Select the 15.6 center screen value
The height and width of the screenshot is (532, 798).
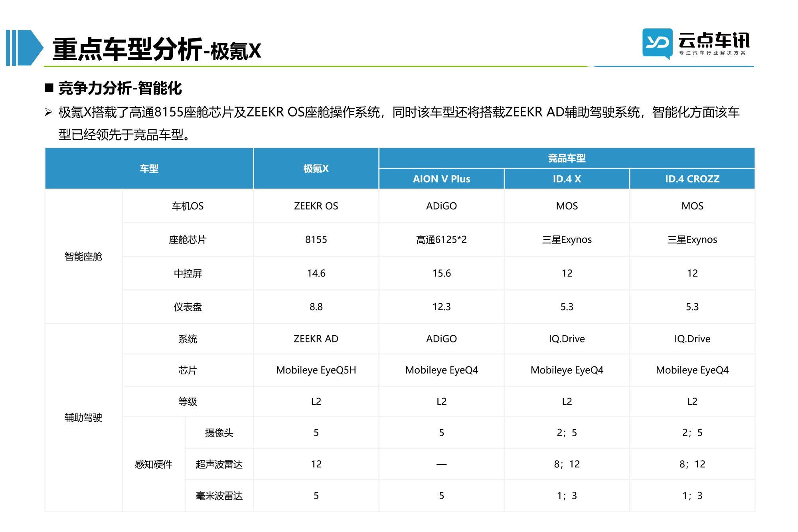[441, 273]
